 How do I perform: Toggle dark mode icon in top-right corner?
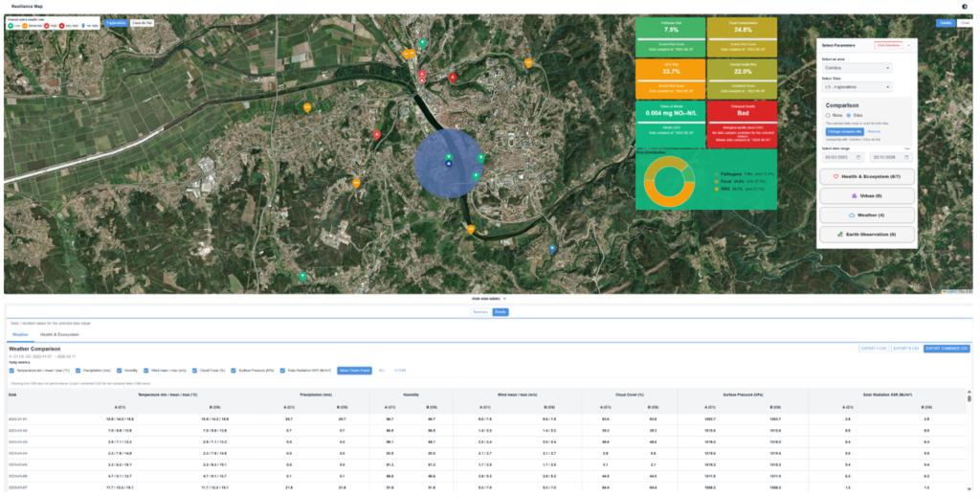tap(965, 7)
